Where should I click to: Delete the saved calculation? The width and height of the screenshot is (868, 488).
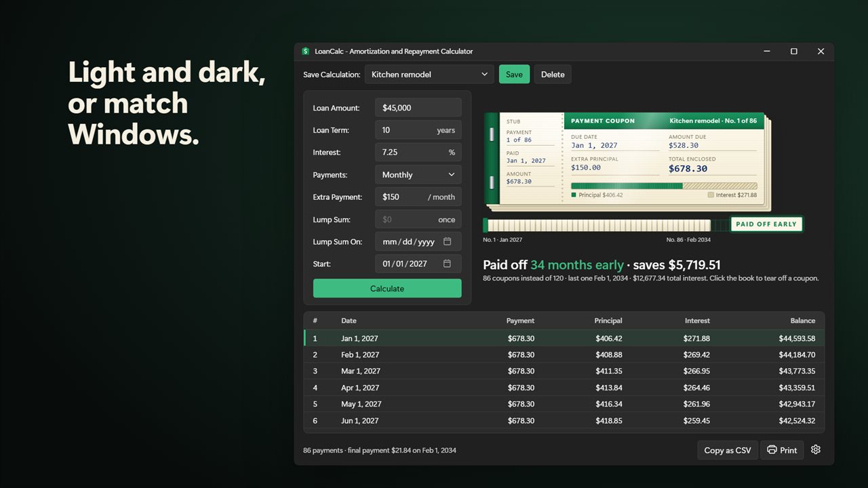click(x=553, y=75)
